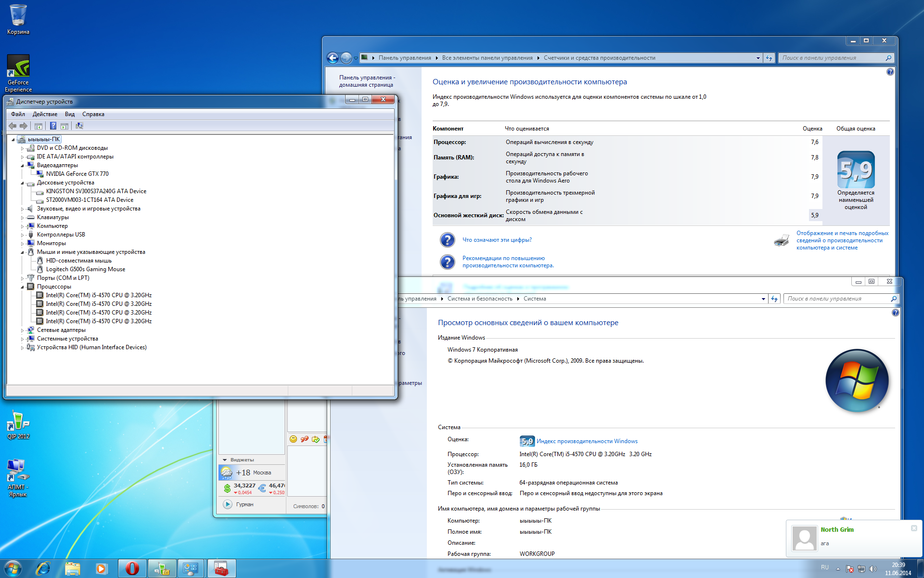The height and width of the screenshot is (578, 924).
Task: Select the NVIDIA GeForce GTX 770 device
Action: 77,174
